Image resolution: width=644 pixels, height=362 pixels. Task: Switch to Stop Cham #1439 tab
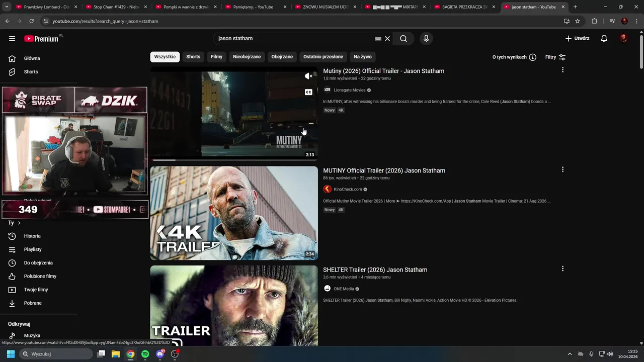tap(116, 7)
